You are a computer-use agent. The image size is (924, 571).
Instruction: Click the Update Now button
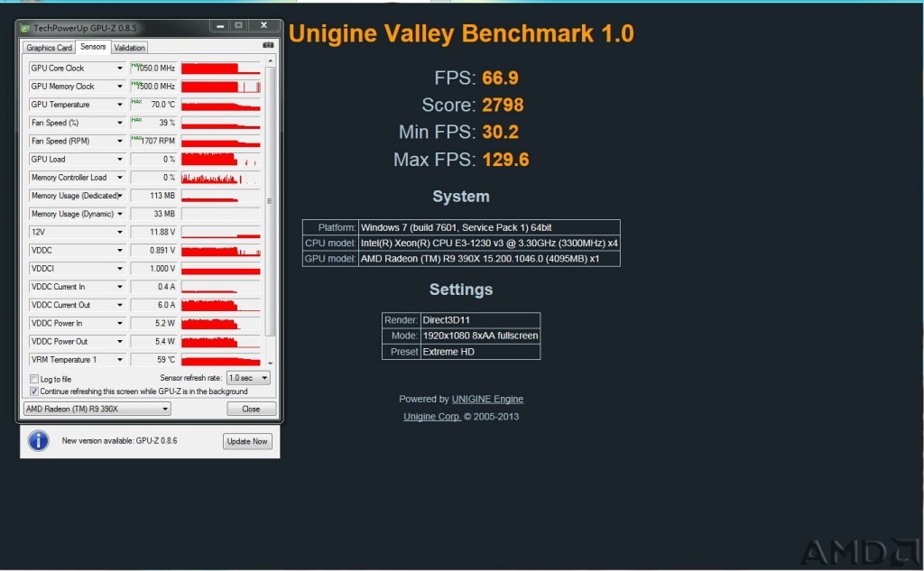(x=247, y=441)
